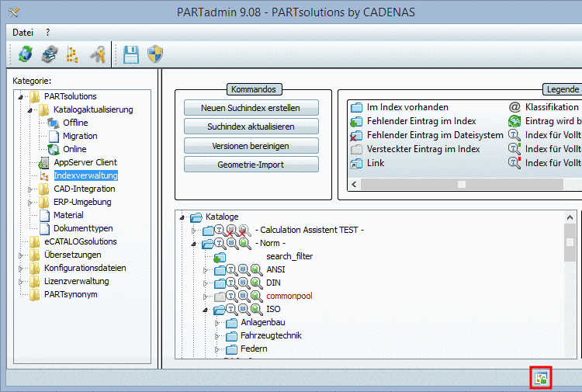Open the ? help menu
The height and width of the screenshot is (392, 582).
(x=47, y=33)
